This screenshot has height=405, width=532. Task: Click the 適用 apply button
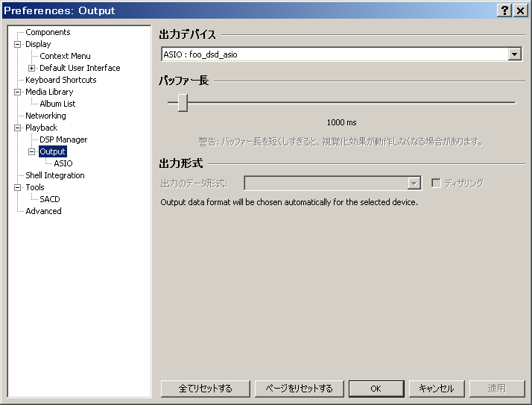497,389
